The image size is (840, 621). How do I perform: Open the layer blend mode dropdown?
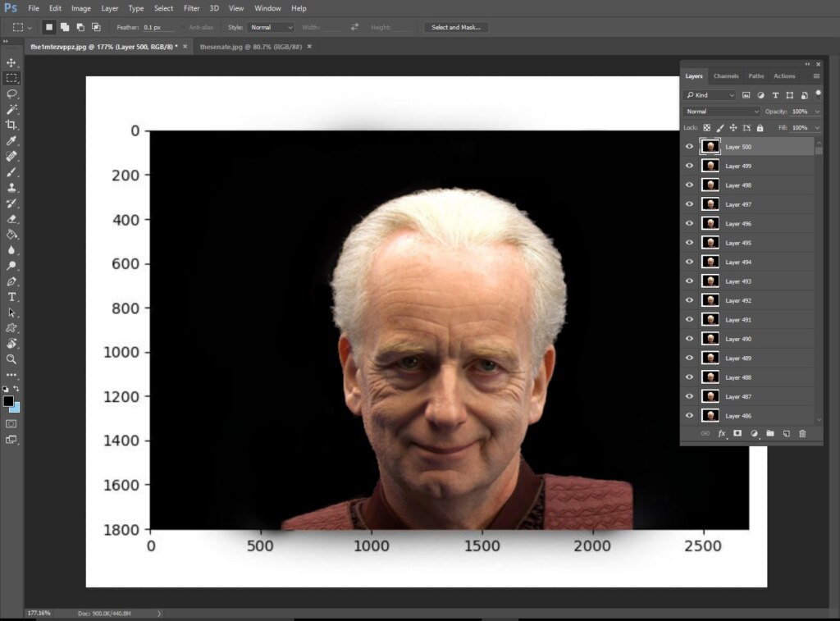(x=722, y=112)
